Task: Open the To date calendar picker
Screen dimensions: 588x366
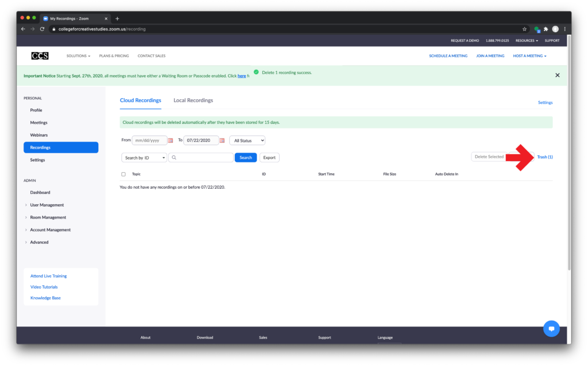Action: (222, 141)
